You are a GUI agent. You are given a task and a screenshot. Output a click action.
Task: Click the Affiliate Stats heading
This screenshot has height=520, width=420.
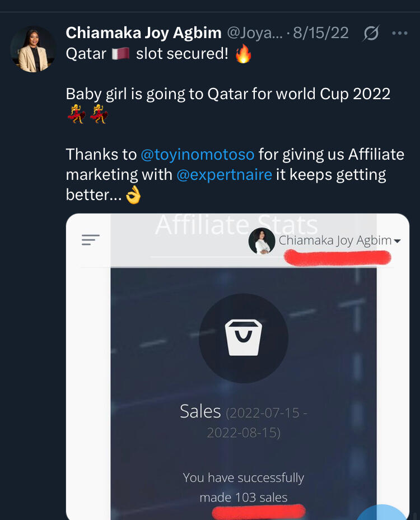pos(236,225)
